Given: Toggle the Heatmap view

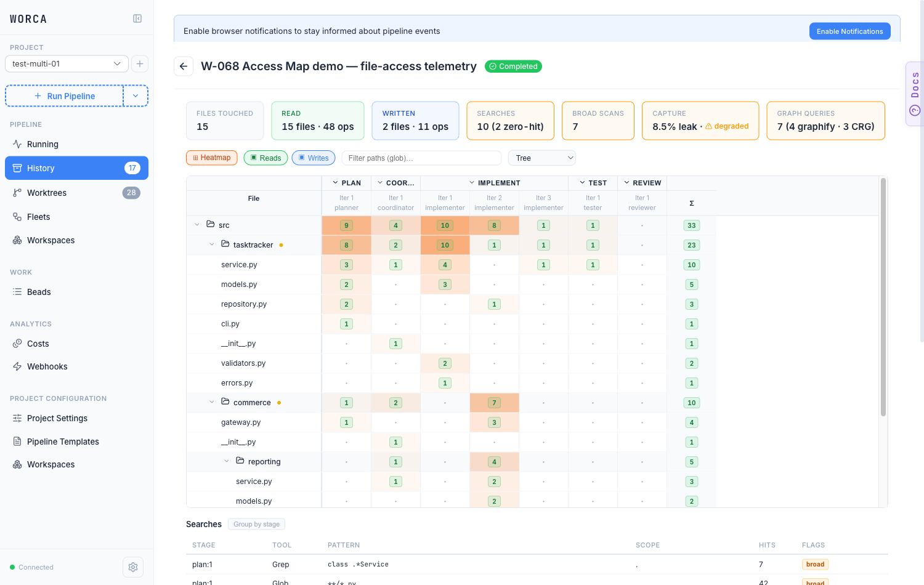Looking at the screenshot, I should (212, 158).
